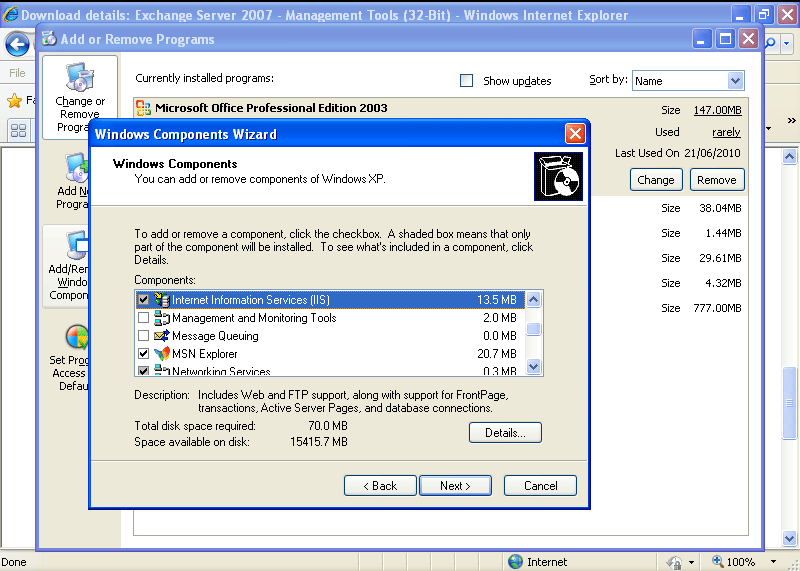Click the Internet Explorer logo in title bar
This screenshot has height=571, width=800.
10,14
